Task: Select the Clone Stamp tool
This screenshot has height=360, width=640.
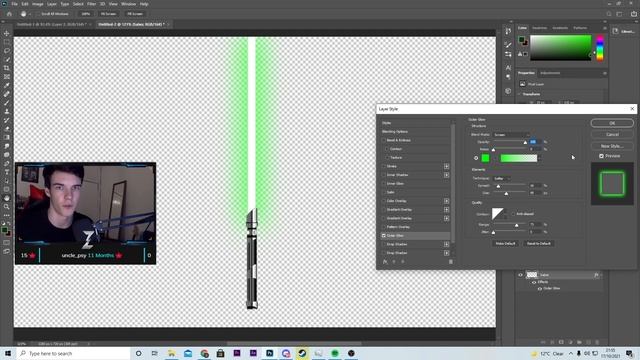Action: [7, 111]
